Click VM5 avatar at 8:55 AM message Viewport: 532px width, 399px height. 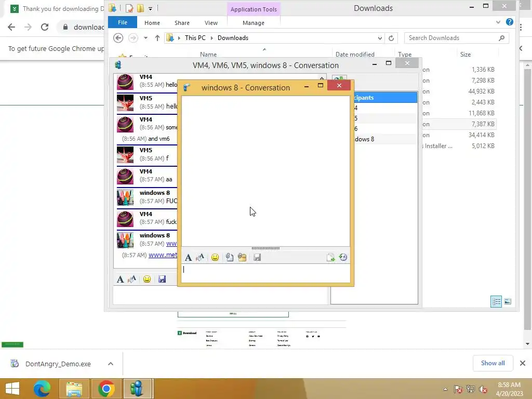coord(125,103)
